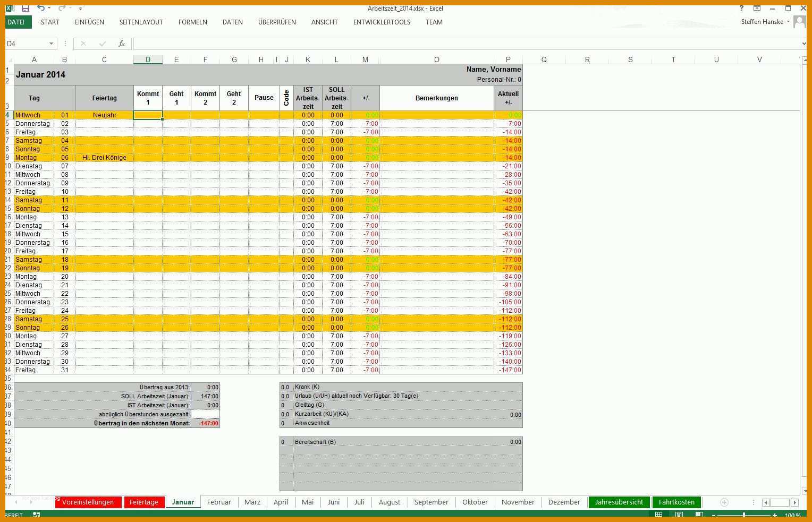The width and height of the screenshot is (812, 522).
Task: Switch to the September sheet tab
Action: (432, 502)
